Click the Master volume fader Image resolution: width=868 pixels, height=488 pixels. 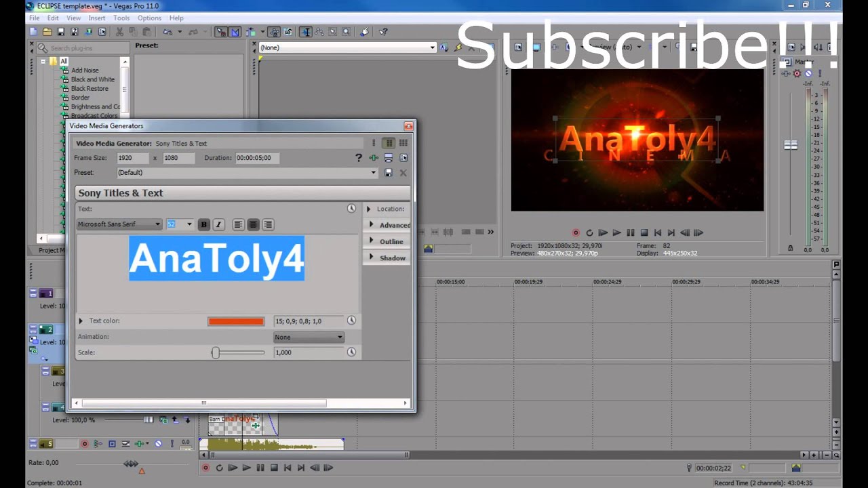791,145
